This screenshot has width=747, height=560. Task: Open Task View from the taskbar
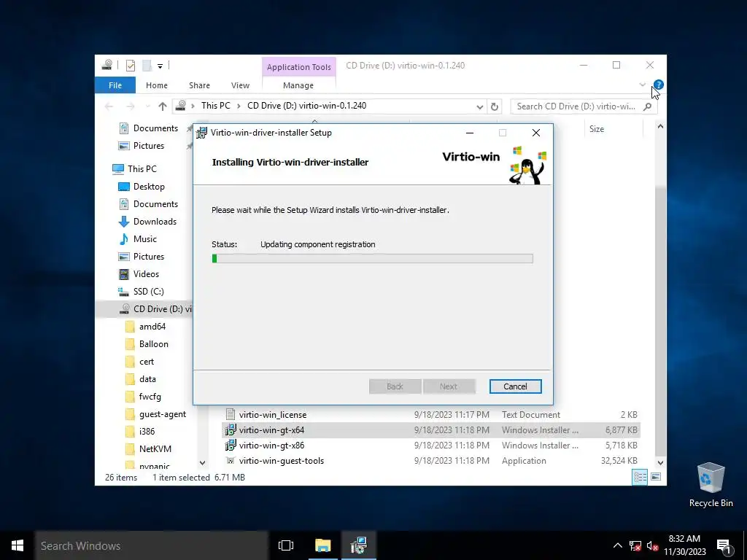(286, 545)
